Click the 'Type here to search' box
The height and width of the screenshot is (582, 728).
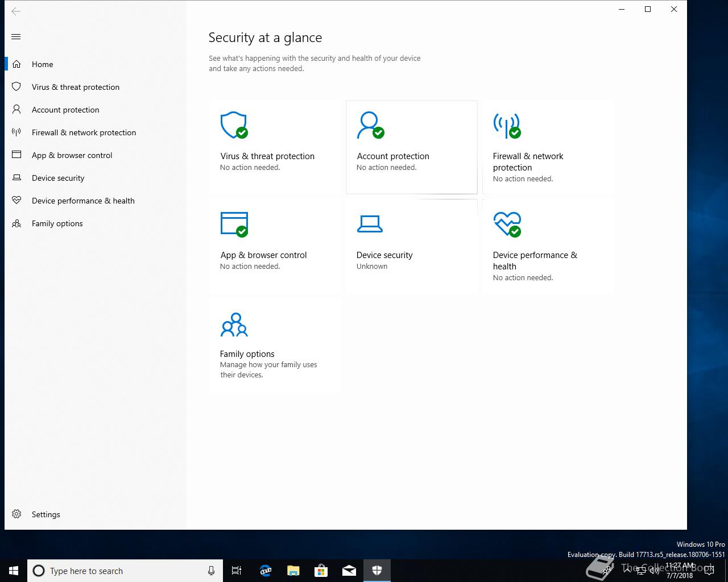tap(125, 571)
